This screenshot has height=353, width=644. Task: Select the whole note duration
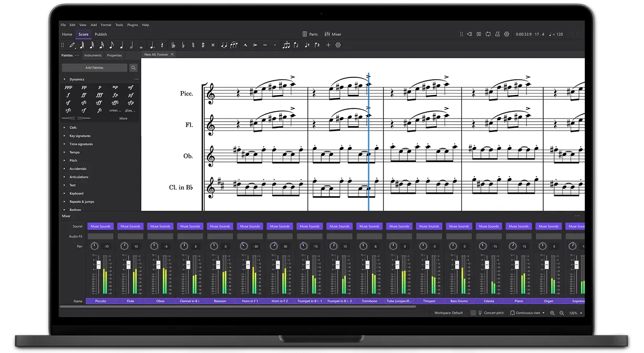click(141, 44)
